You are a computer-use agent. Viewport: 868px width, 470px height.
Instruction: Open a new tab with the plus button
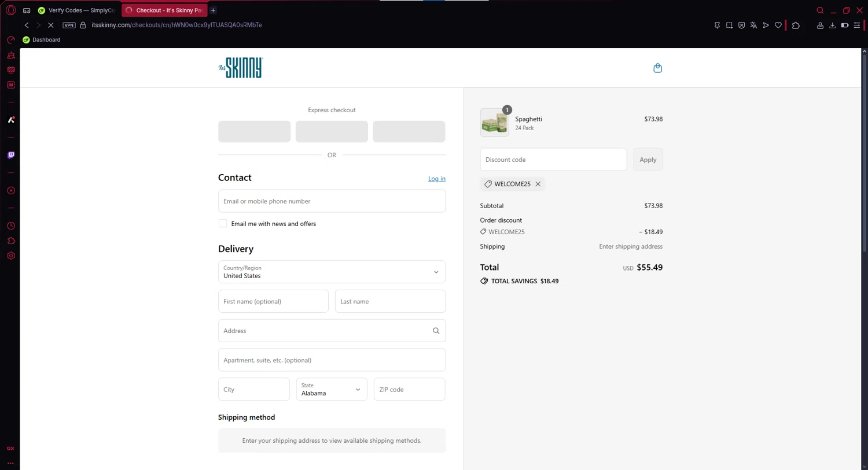(213, 10)
